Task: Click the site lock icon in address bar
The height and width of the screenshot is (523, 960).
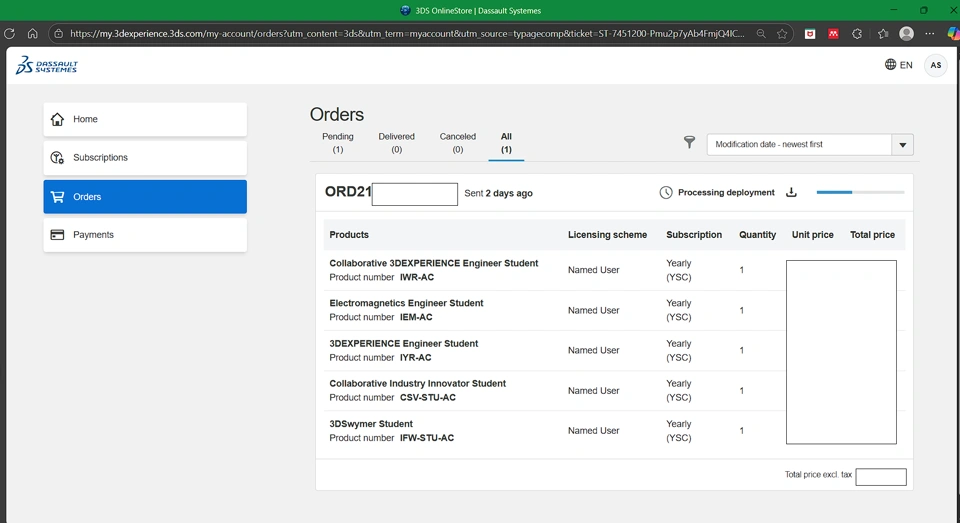Action: tap(58, 34)
